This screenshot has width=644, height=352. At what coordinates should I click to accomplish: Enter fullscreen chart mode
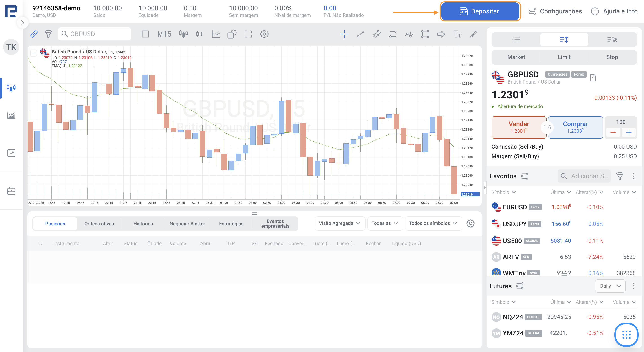click(x=248, y=34)
